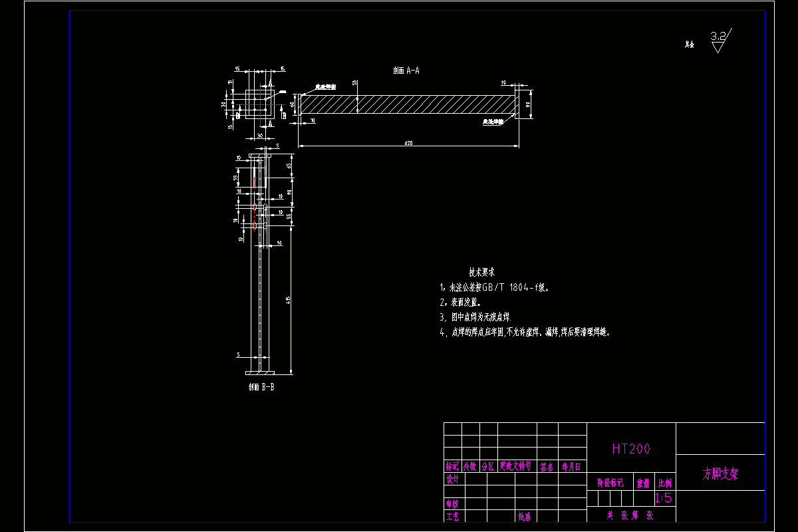This screenshot has width=798, height=532.
Task: Select note 1 "未注公差按GB/T 1804-f级"
Action: click(494, 288)
